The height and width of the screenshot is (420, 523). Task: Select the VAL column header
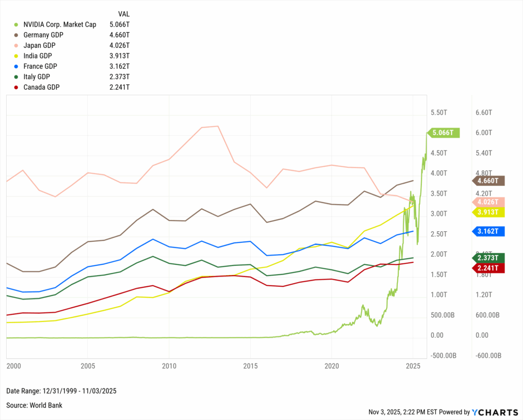coord(124,14)
